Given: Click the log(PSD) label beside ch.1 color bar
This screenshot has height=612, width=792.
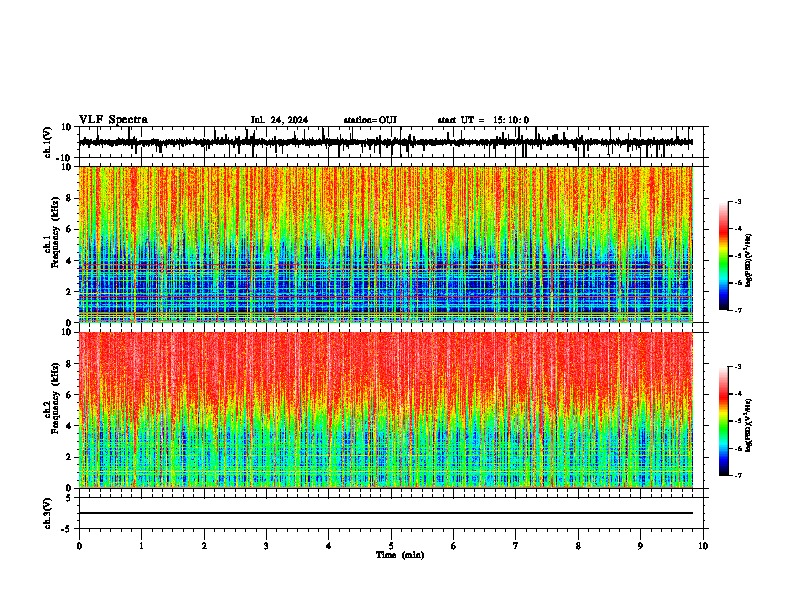Looking at the screenshot, I should [x=748, y=260].
